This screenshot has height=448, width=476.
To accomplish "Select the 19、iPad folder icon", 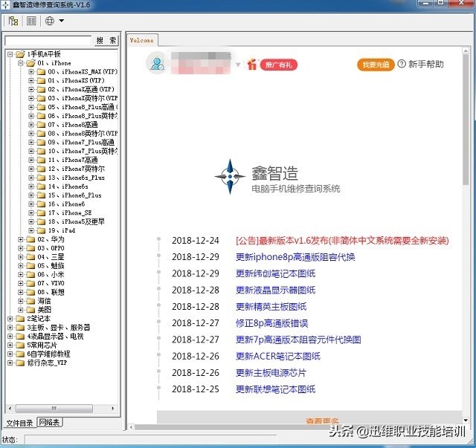I will [41, 230].
